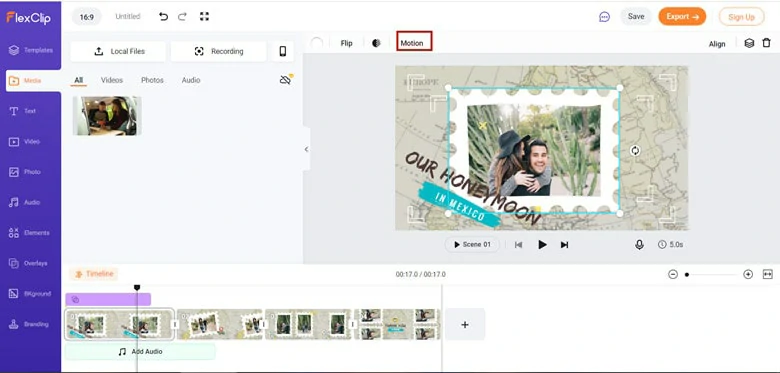This screenshot has height=373, width=780.
Task: Click the FlexClip logo
Action: pos(28,17)
